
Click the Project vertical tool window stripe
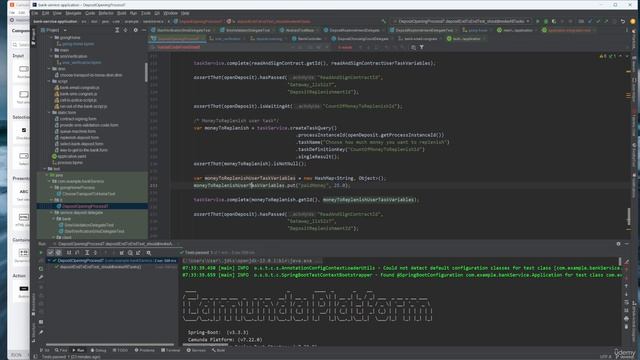click(33, 36)
